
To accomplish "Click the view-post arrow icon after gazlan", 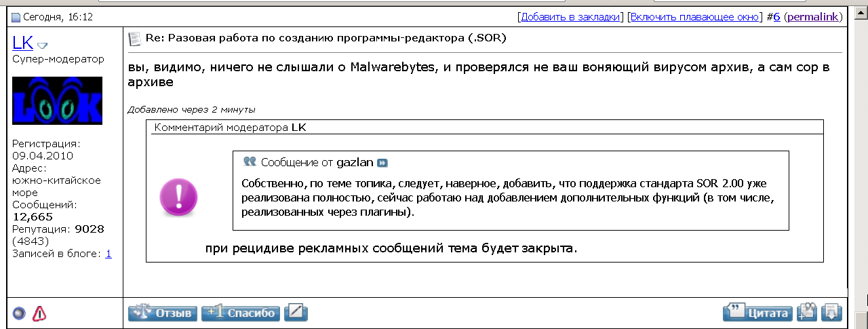I will (x=382, y=163).
